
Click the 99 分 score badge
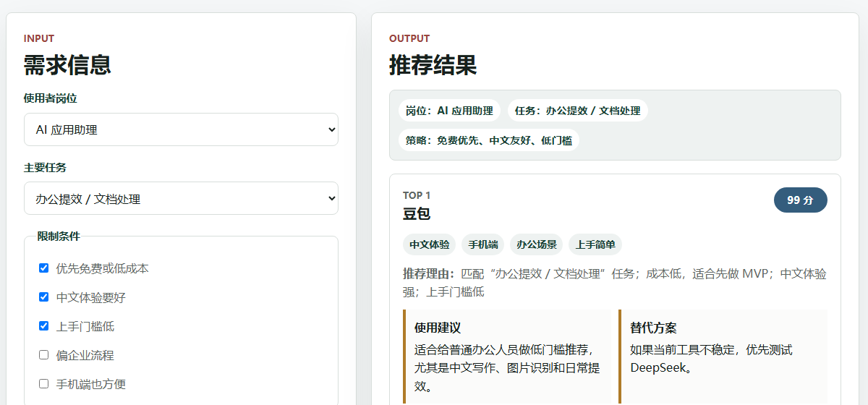800,200
